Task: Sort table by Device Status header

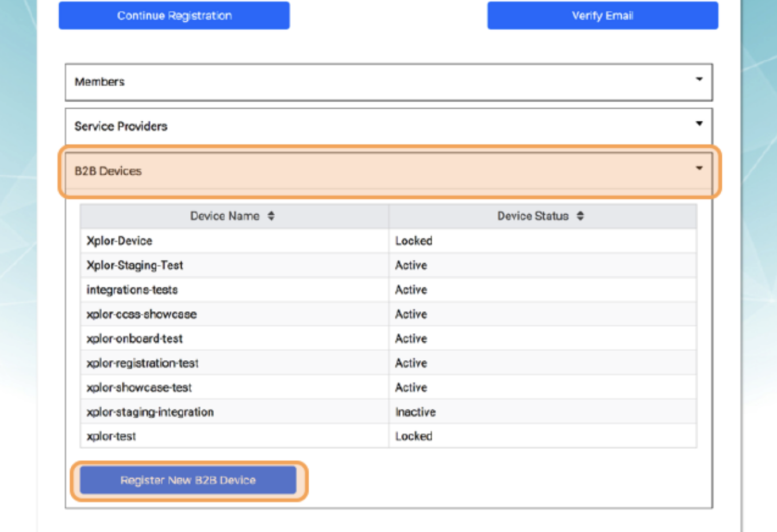Action: 533,216
